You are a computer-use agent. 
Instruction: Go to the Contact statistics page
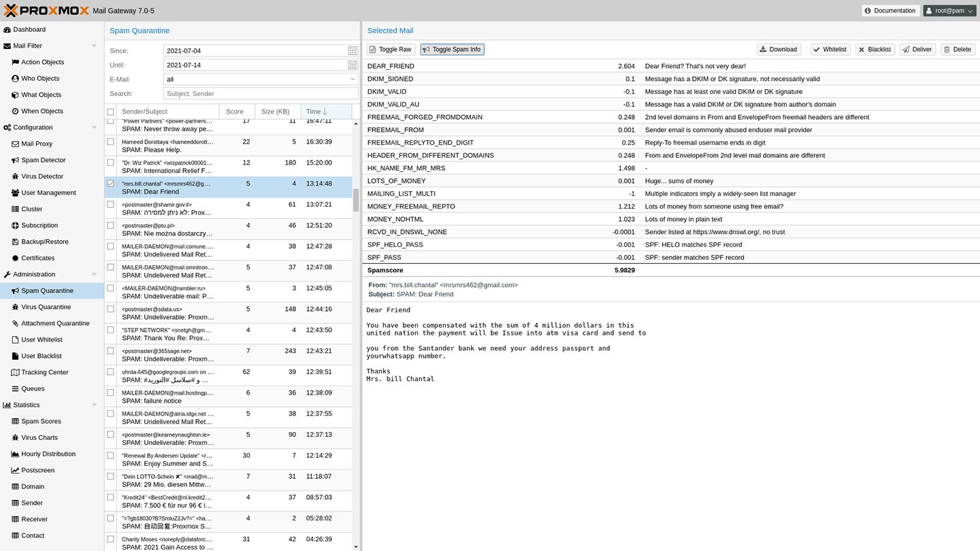(52, 535)
